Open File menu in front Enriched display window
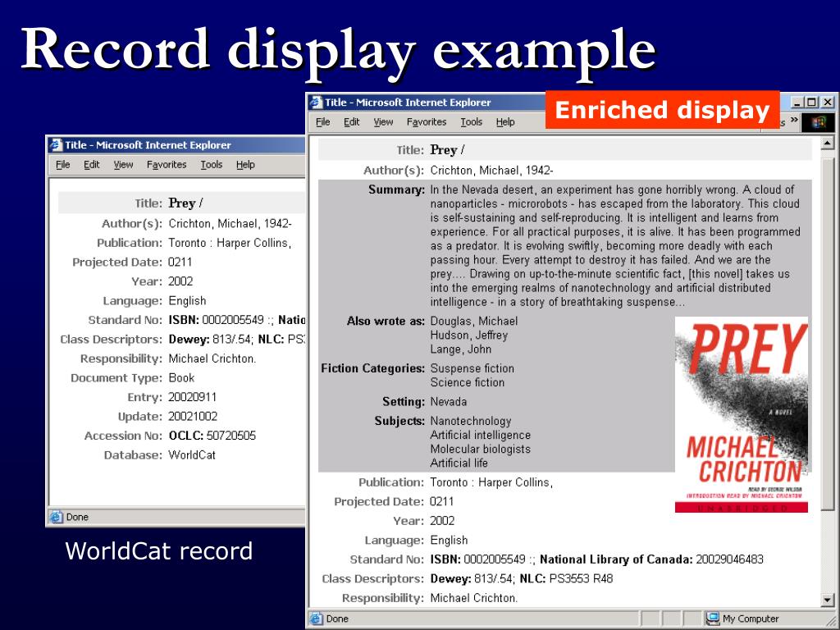The image size is (840, 630). pos(323,122)
